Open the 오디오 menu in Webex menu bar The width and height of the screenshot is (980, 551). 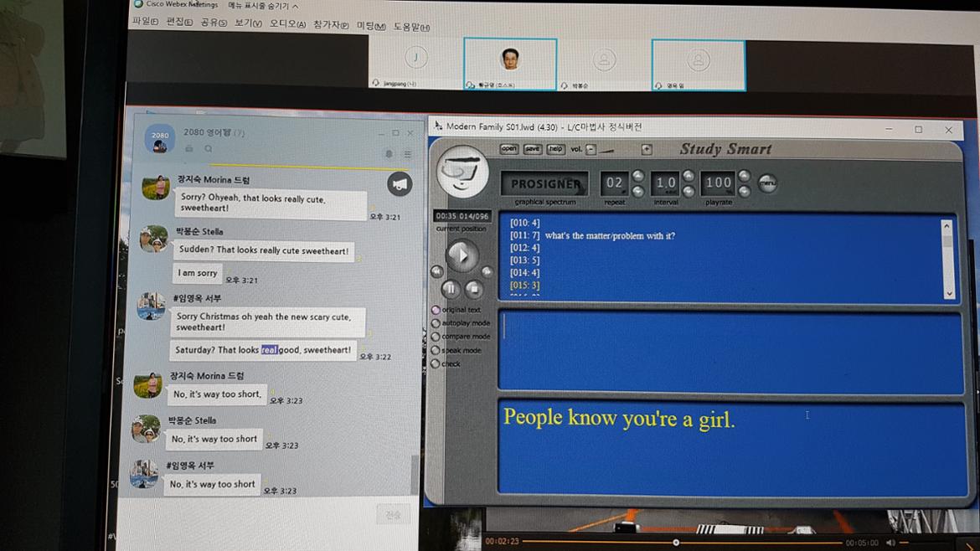(287, 24)
